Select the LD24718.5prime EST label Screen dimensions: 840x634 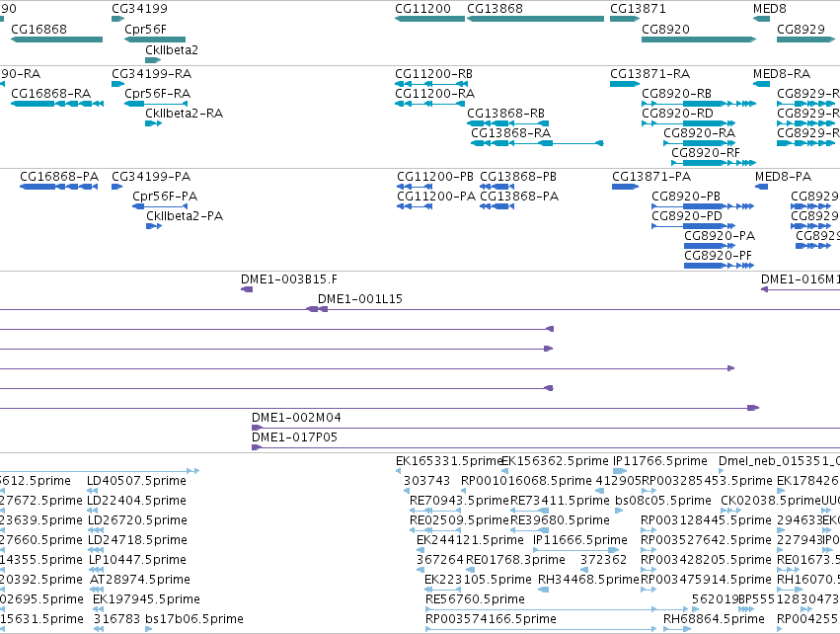(x=137, y=540)
